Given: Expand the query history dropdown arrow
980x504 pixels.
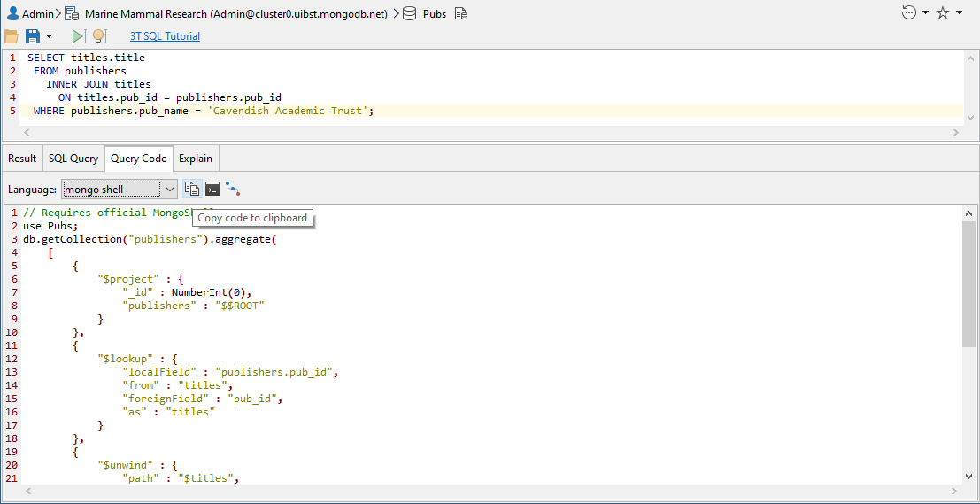Looking at the screenshot, I should tap(926, 12).
